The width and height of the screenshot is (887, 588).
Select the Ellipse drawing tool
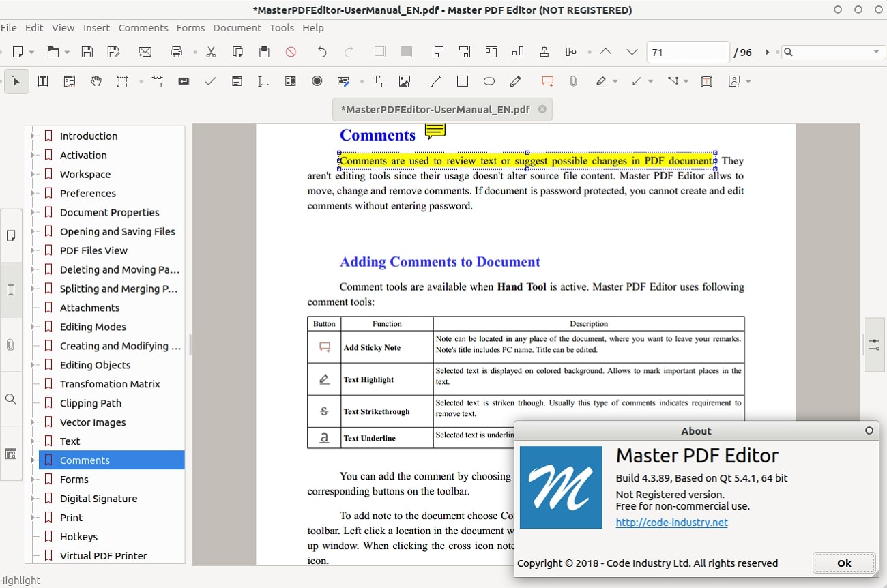click(x=489, y=81)
